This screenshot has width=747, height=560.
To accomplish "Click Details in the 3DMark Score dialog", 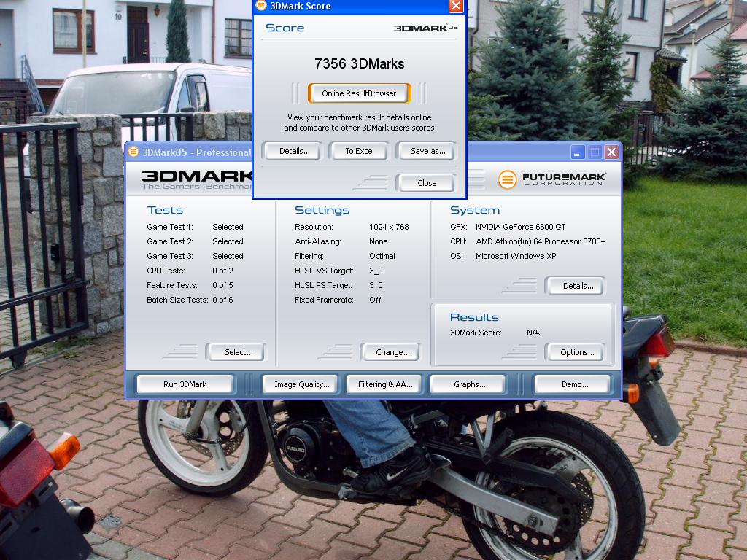I will tap(294, 151).
